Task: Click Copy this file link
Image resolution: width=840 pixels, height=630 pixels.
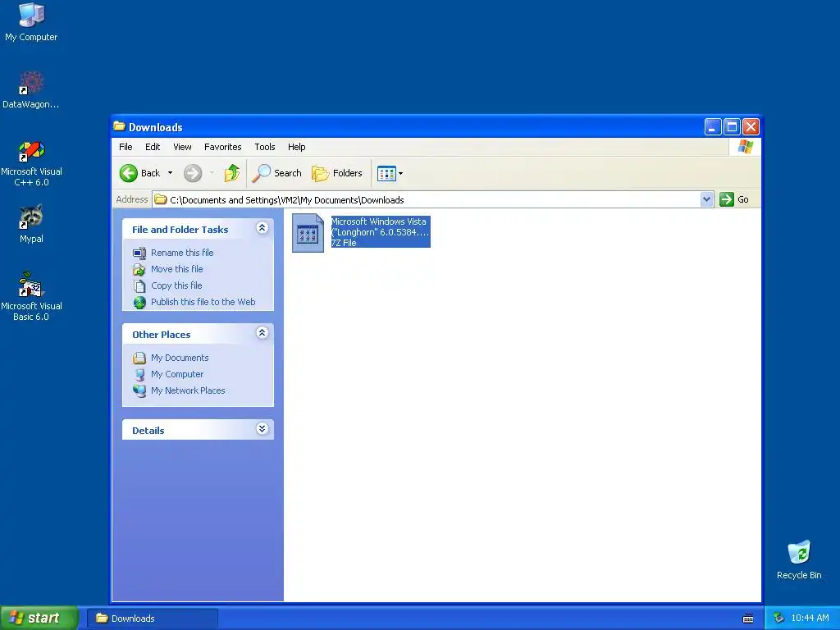Action: pyautogui.click(x=176, y=285)
